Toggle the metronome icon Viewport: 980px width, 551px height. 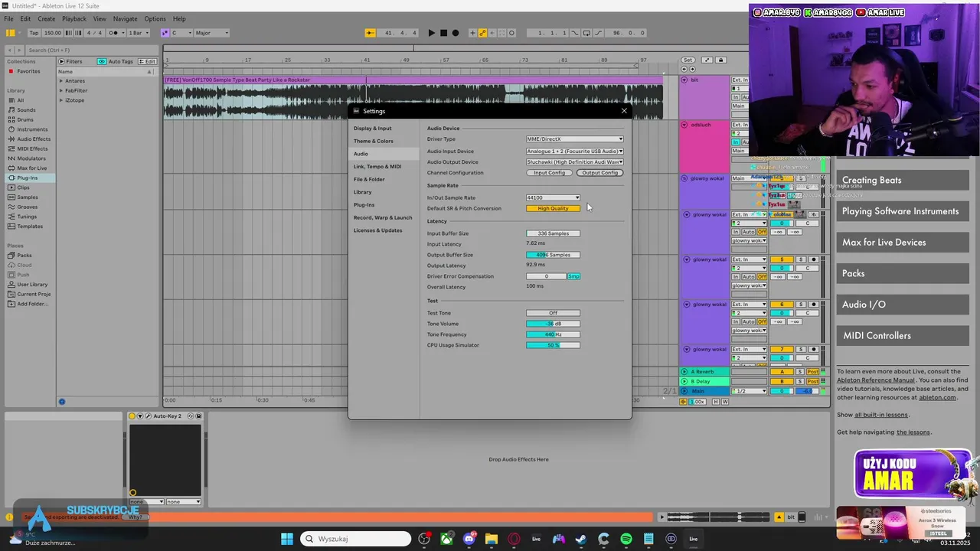pos(113,33)
